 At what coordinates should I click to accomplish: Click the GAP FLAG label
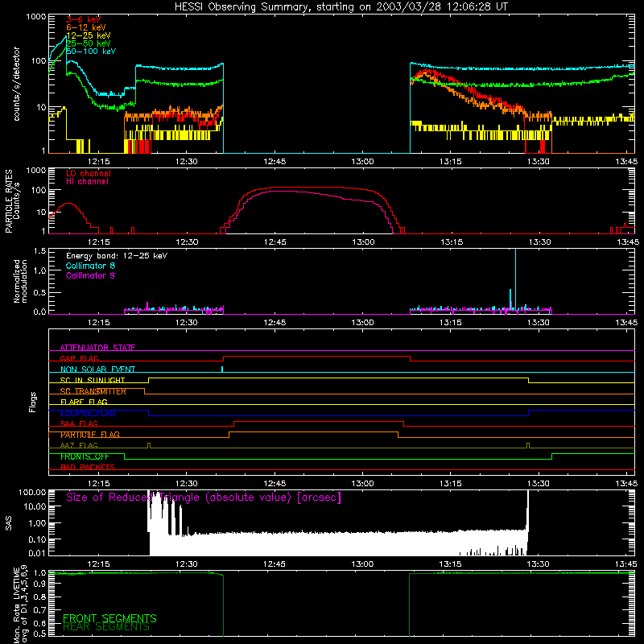[x=79, y=358]
